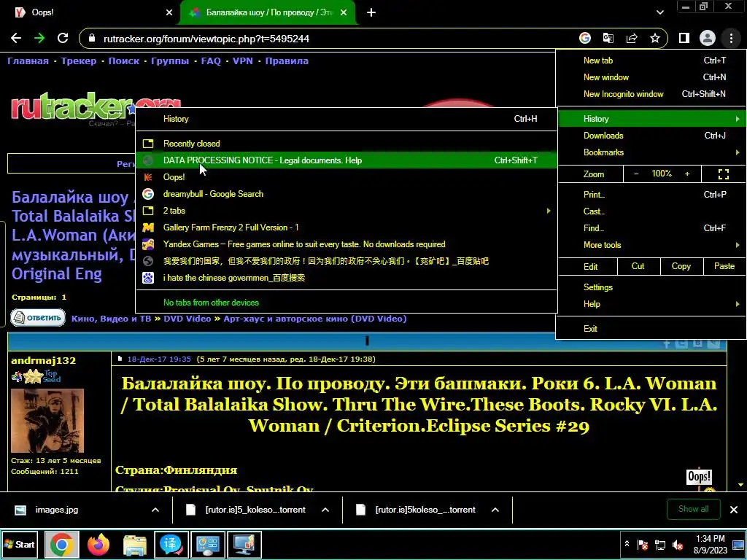Reload the rutracker page

[63, 38]
